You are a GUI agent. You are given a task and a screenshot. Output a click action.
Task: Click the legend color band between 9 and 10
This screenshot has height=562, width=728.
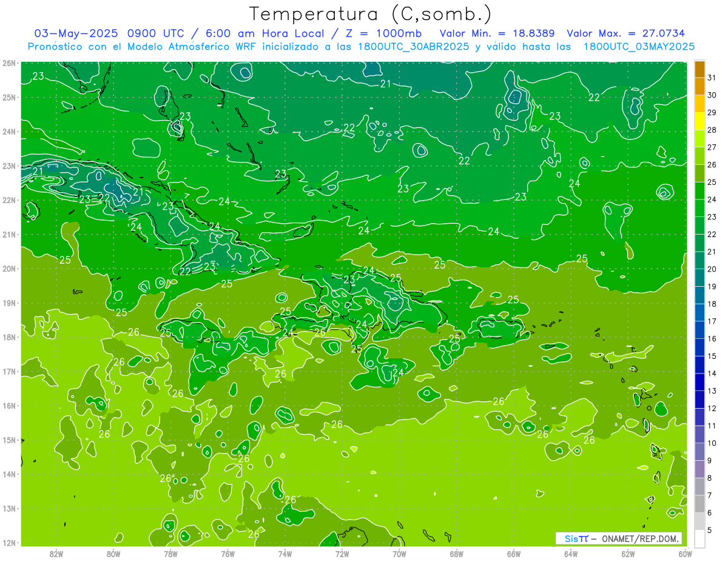[699, 452]
